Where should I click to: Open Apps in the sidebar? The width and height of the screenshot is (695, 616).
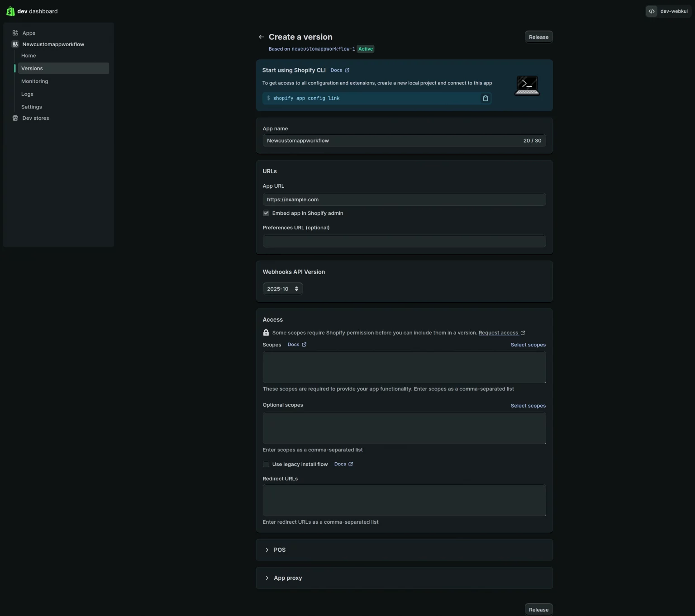pyautogui.click(x=29, y=33)
